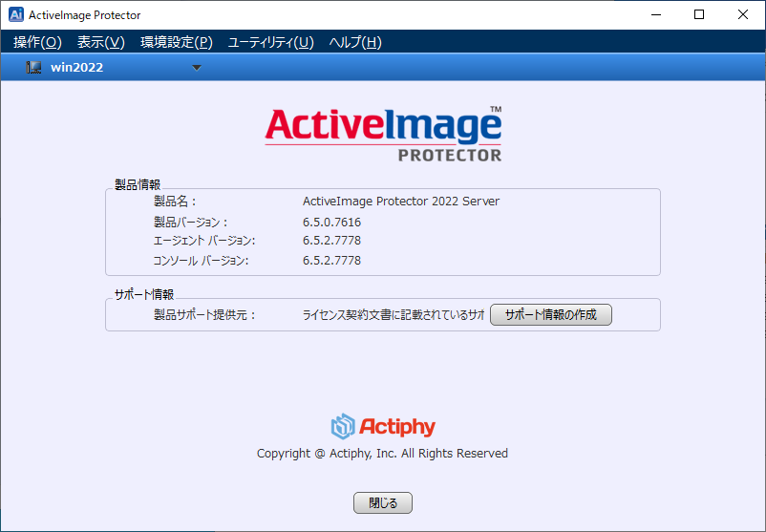Expand the win2022 host dropdown arrow

pos(197,68)
